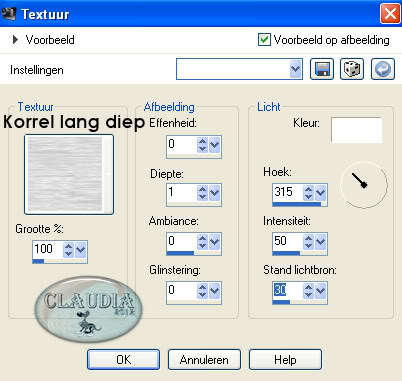Adjust the Intensiteit spinner arrows

(x=308, y=242)
